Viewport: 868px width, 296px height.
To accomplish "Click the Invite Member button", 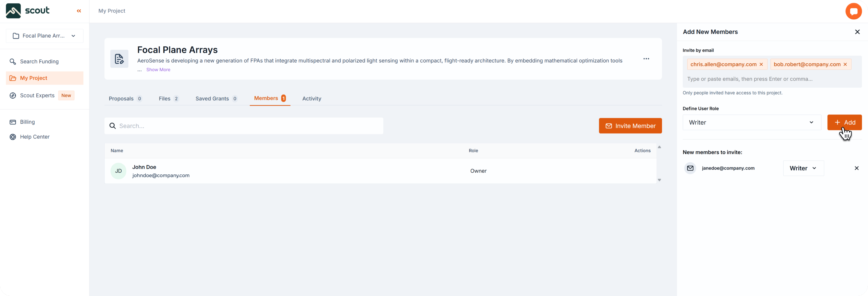I will pos(630,126).
